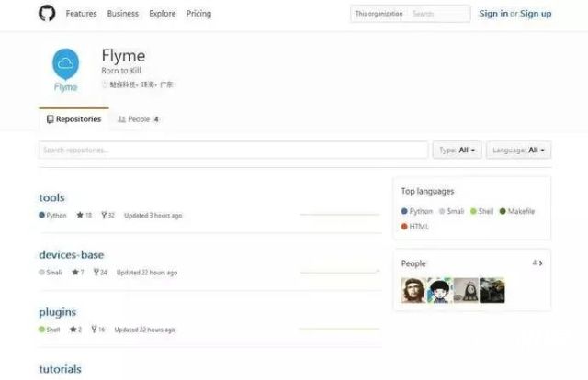The height and width of the screenshot is (380, 588).
Task: Filter by Python in Top languages
Action: [417, 211]
